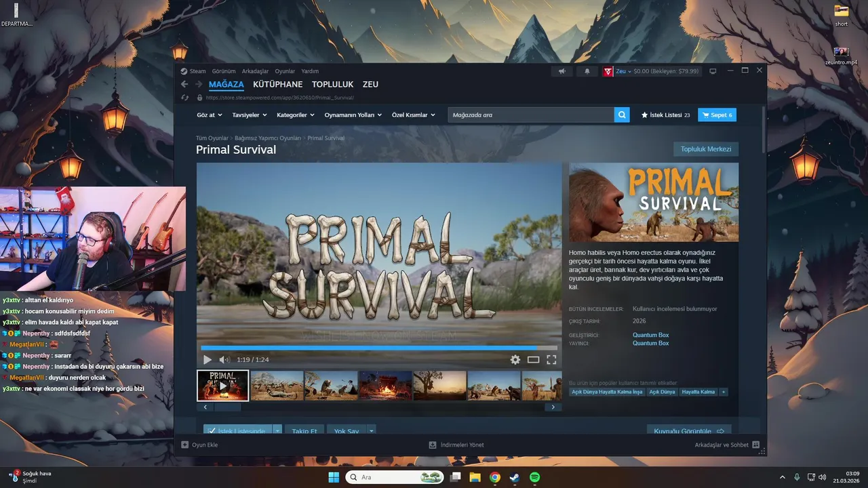Select the campfire screenshot thumbnail

[385, 386]
